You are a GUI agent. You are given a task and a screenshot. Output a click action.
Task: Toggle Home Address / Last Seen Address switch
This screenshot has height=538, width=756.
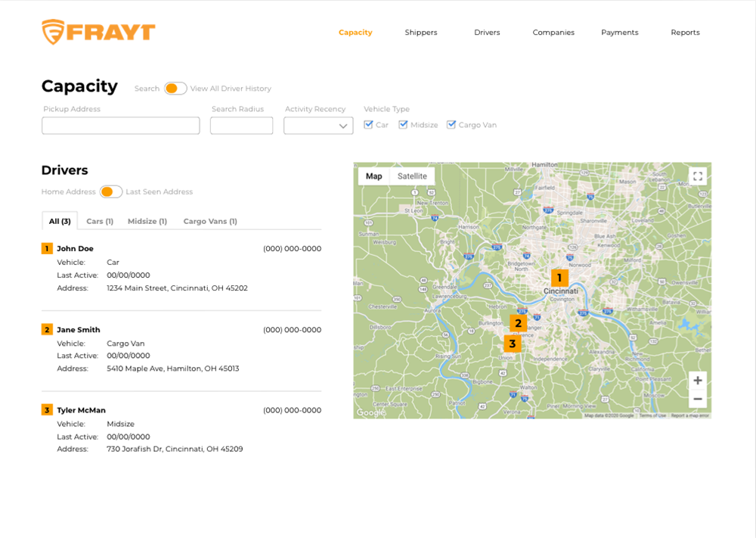110,191
